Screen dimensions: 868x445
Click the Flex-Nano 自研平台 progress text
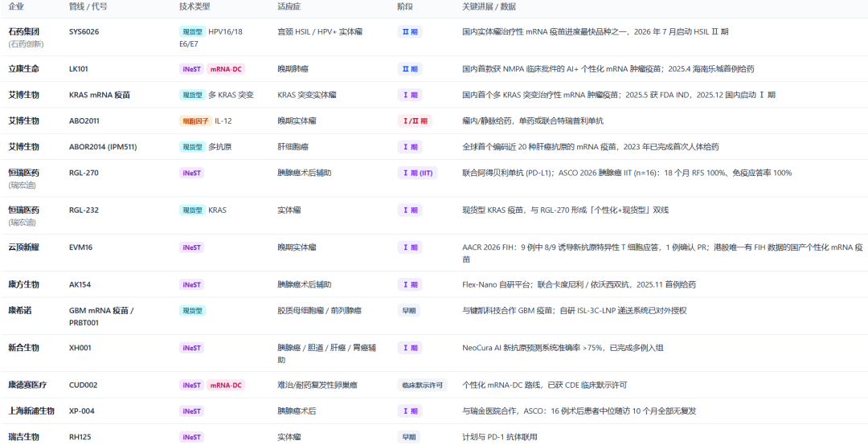[x=579, y=284]
